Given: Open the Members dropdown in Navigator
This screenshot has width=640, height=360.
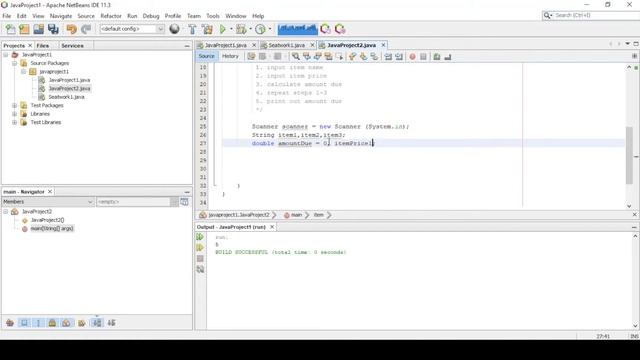Looking at the screenshot, I should [x=48, y=202].
